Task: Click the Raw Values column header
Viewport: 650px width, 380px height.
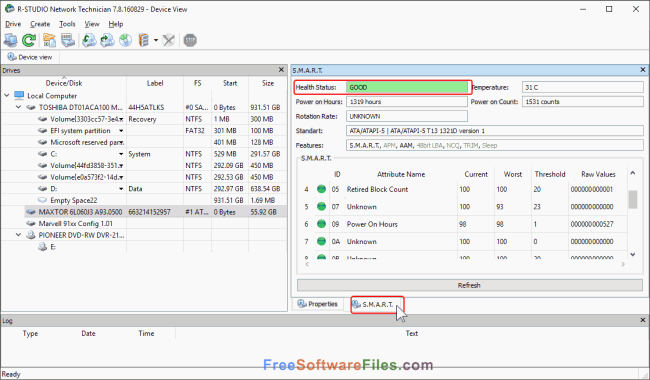Action: pyautogui.click(x=598, y=174)
